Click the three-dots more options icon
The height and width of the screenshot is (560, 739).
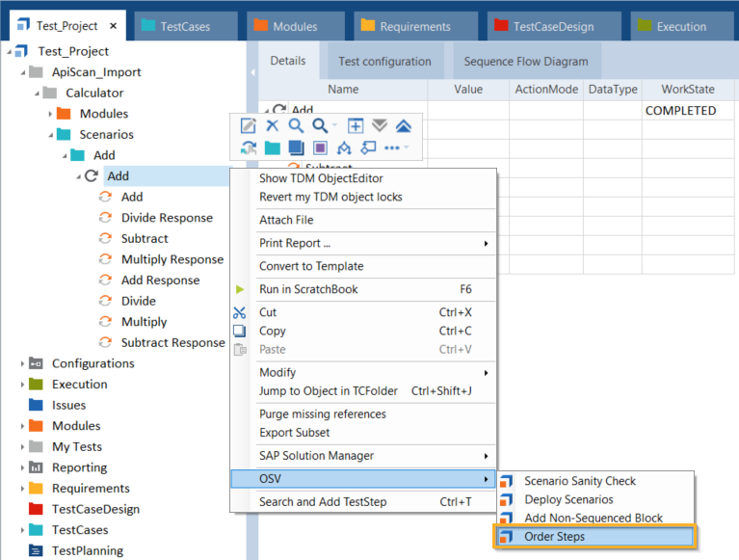392,147
